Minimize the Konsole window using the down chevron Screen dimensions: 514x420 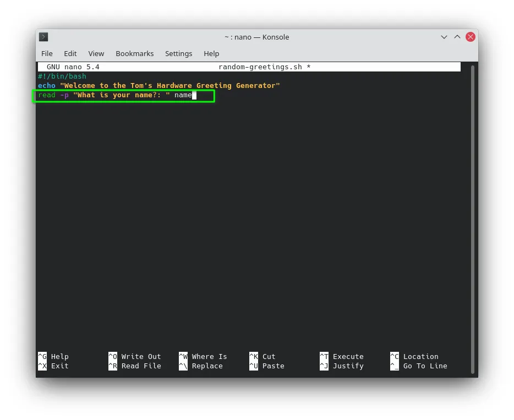444,37
